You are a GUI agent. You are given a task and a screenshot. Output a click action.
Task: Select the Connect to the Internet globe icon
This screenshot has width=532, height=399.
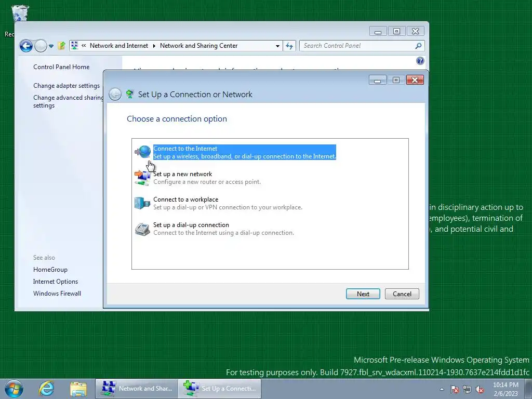(143, 152)
